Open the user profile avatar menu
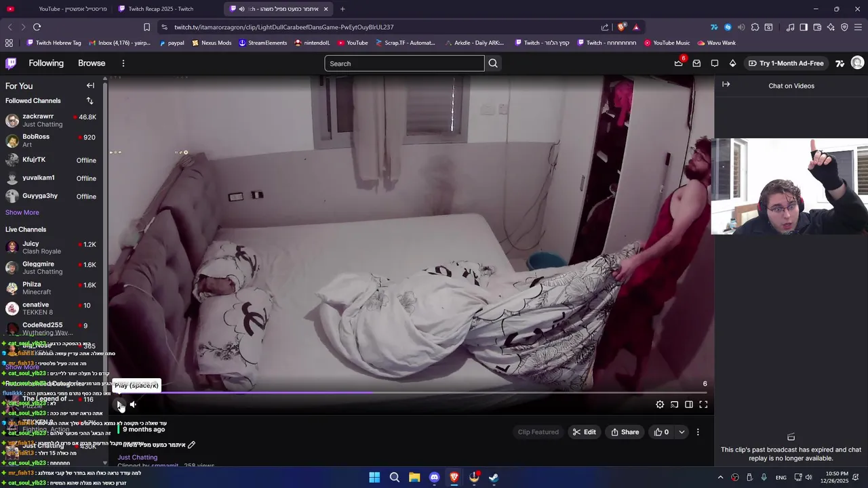The width and height of the screenshot is (868, 488). (858, 63)
